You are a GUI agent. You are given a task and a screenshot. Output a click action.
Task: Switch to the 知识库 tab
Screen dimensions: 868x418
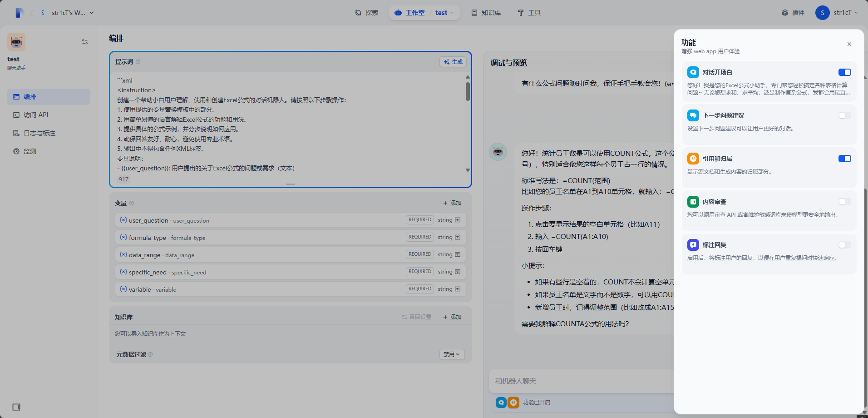click(x=486, y=13)
